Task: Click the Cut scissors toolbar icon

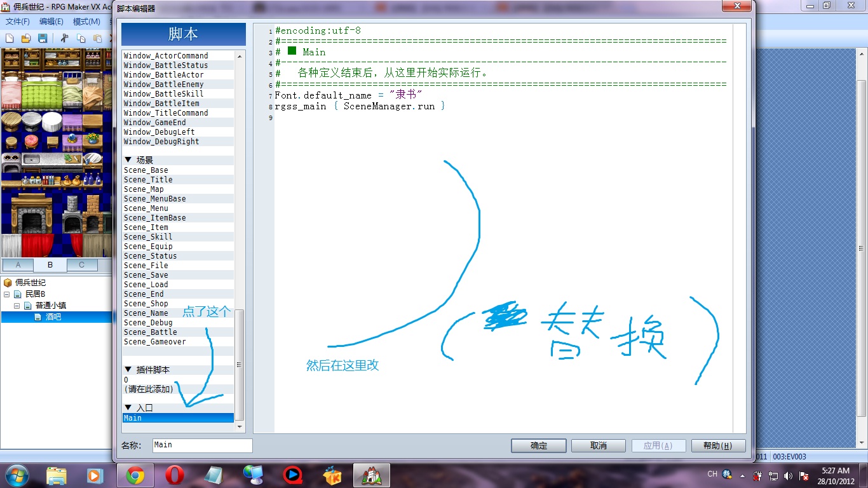Action: click(64, 38)
